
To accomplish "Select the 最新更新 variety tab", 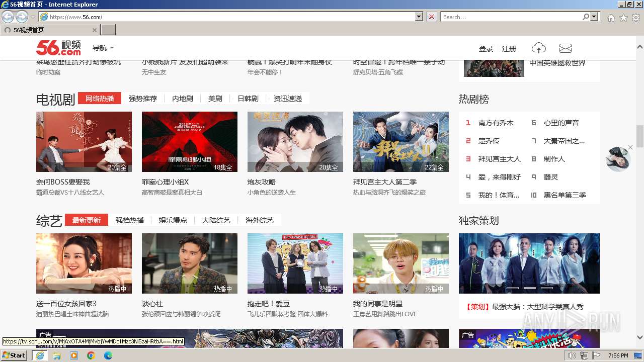I will [x=87, y=220].
